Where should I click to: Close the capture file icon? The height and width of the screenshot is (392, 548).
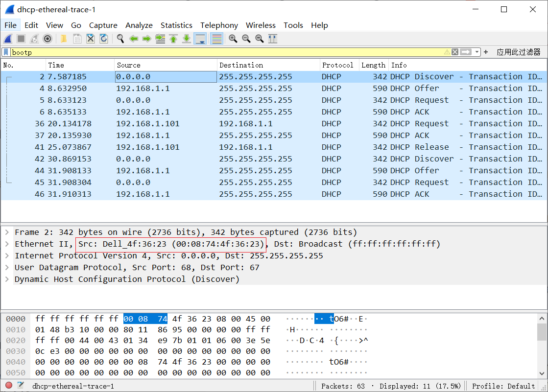click(x=91, y=39)
